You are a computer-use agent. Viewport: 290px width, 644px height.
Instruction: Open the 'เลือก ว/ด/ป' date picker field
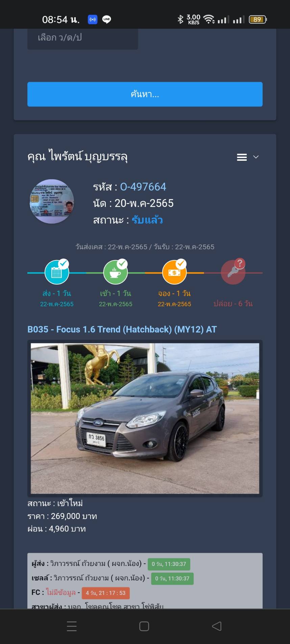click(82, 39)
